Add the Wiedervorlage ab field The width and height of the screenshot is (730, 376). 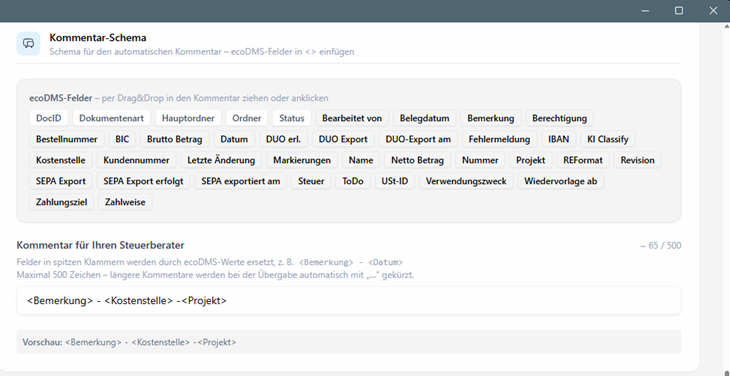[x=561, y=181]
